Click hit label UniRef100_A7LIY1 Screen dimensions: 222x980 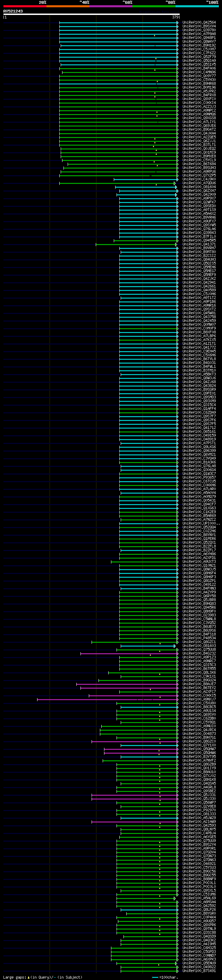coord(199,122)
